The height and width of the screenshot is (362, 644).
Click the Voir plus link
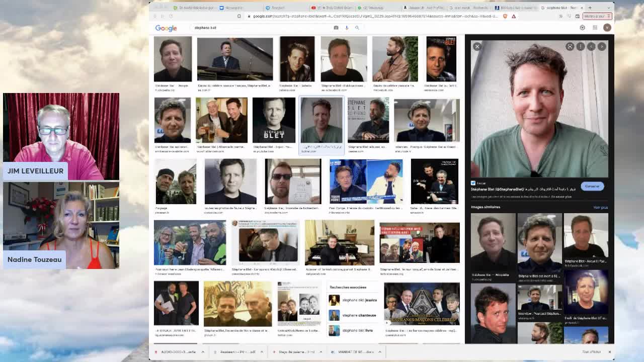click(600, 207)
